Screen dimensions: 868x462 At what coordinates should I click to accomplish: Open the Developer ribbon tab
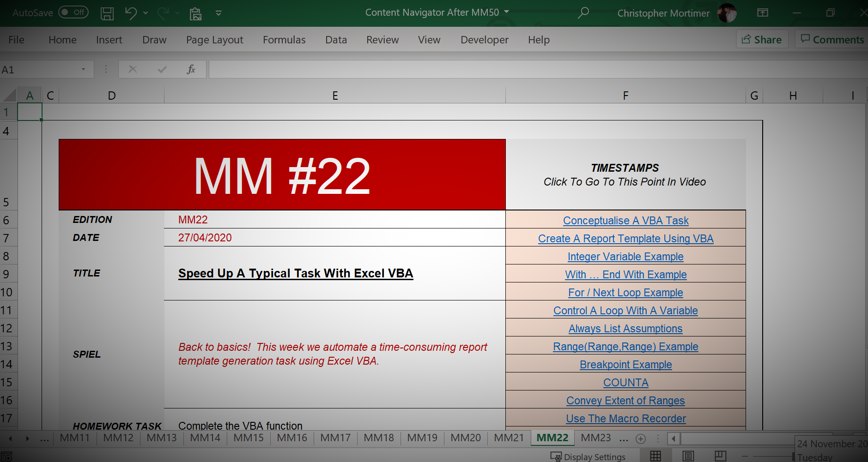484,40
